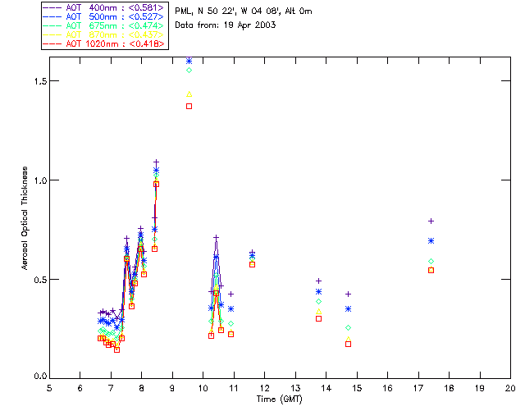This screenshot has height=420, width=525.
Task: Click the red square marker near 13.8h
Action: tap(319, 318)
